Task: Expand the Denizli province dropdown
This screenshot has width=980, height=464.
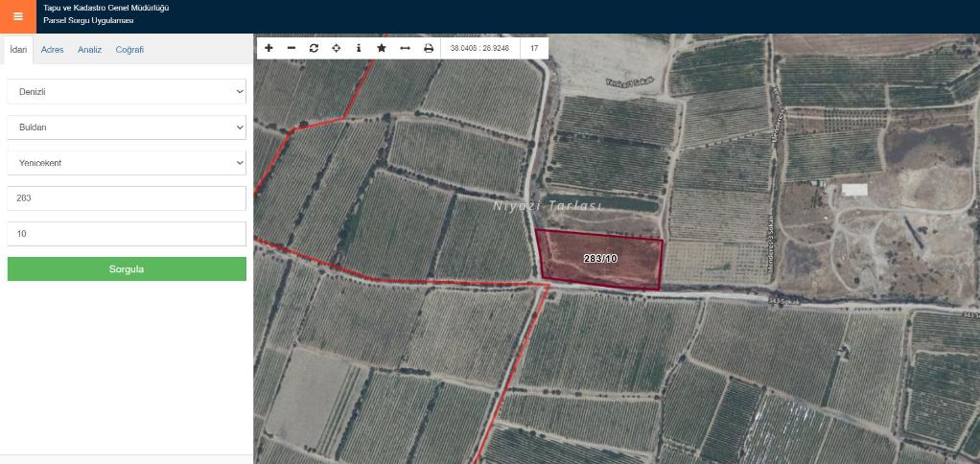Action: [x=127, y=92]
